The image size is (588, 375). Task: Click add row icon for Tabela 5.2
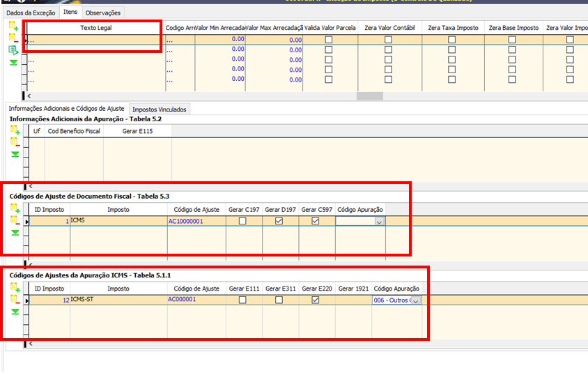click(x=15, y=130)
